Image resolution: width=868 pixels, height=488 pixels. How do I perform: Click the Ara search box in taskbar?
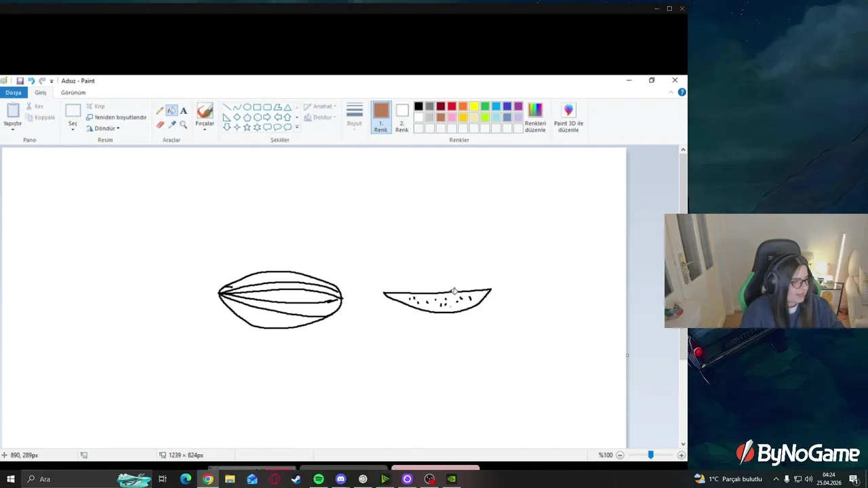(x=87, y=479)
